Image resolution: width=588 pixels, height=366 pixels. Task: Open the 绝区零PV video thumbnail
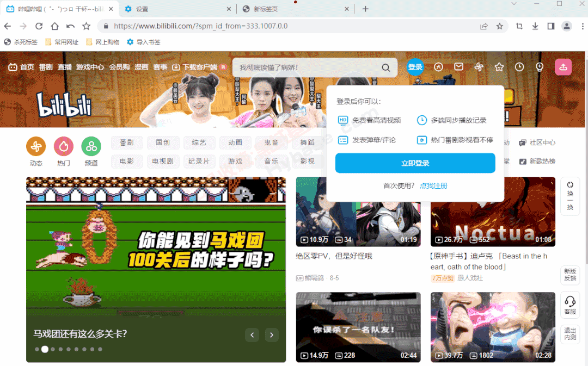358,212
